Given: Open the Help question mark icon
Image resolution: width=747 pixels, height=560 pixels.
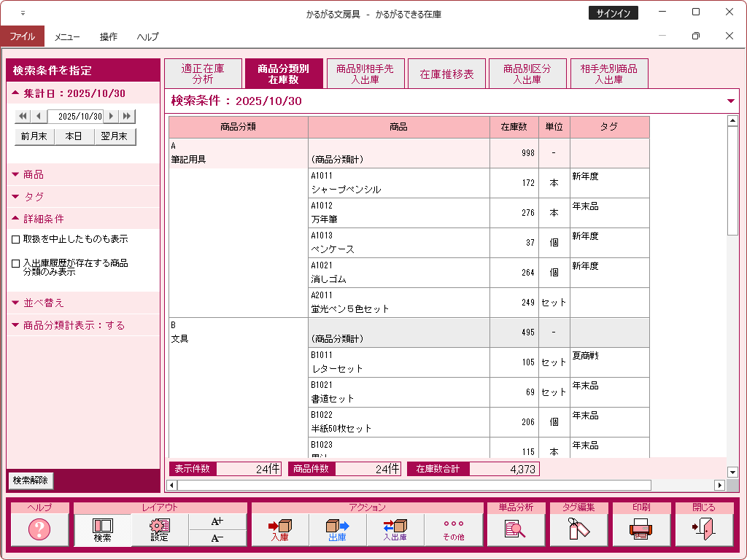Looking at the screenshot, I should (x=39, y=530).
